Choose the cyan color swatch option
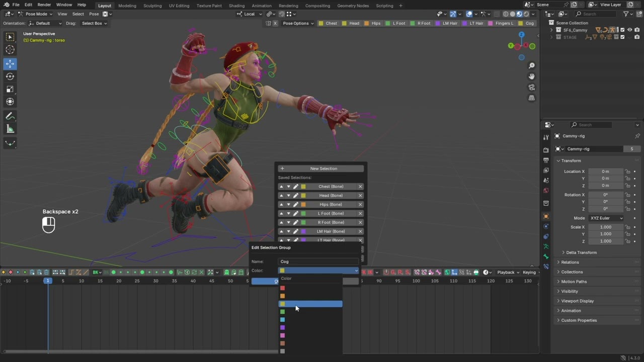 pos(283,320)
